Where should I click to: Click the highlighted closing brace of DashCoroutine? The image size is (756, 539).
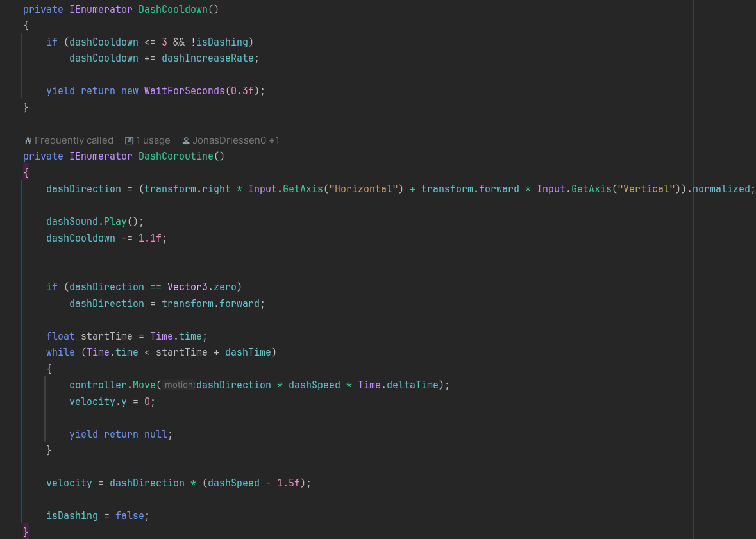click(x=26, y=532)
